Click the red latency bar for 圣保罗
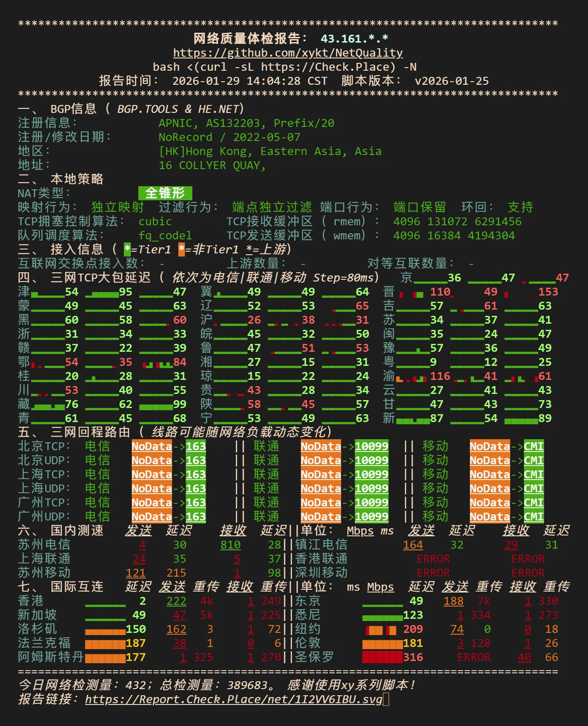The height and width of the screenshot is (726, 588). [x=382, y=657]
